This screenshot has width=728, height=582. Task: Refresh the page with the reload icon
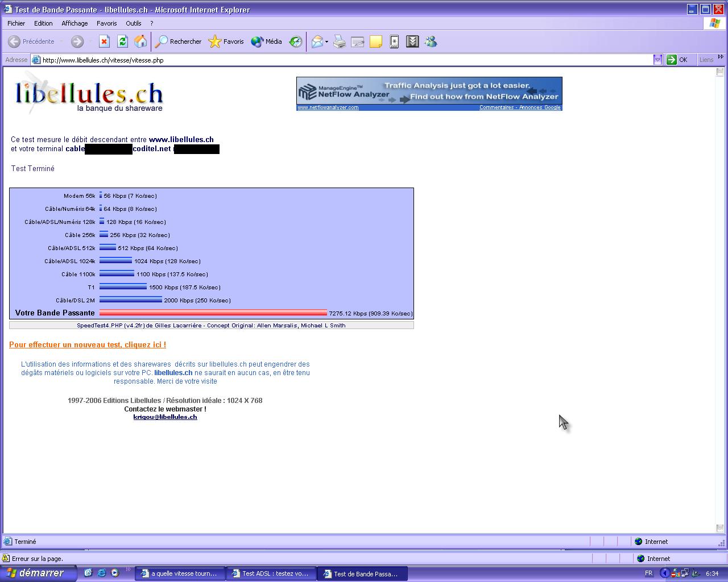click(122, 41)
